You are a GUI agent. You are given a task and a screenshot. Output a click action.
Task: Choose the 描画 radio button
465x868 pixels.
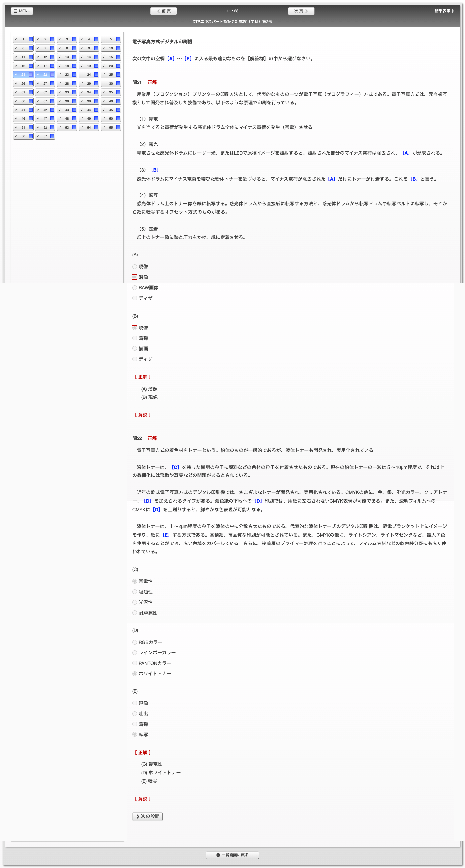(135, 348)
